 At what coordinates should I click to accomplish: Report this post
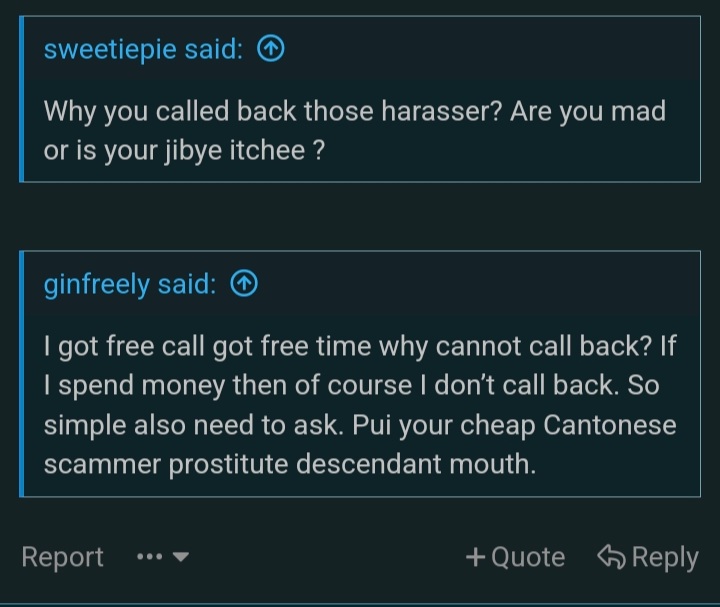(62, 557)
